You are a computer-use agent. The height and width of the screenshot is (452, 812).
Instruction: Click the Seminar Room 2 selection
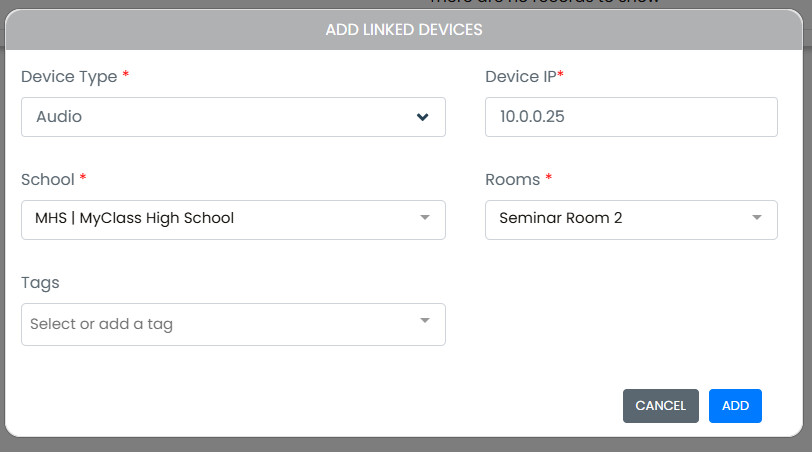[x=561, y=218]
